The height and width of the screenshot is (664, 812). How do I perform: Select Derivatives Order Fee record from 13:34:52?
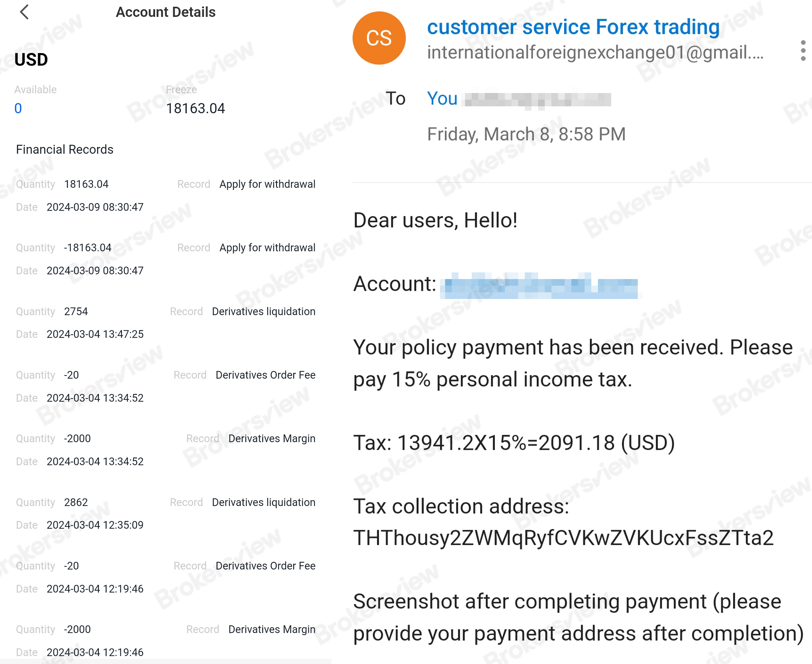[x=165, y=386]
